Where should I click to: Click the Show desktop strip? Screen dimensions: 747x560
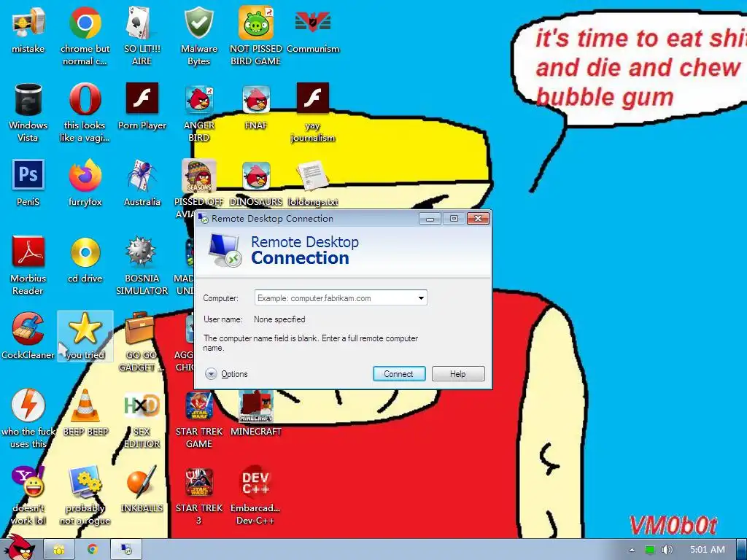coord(742,550)
